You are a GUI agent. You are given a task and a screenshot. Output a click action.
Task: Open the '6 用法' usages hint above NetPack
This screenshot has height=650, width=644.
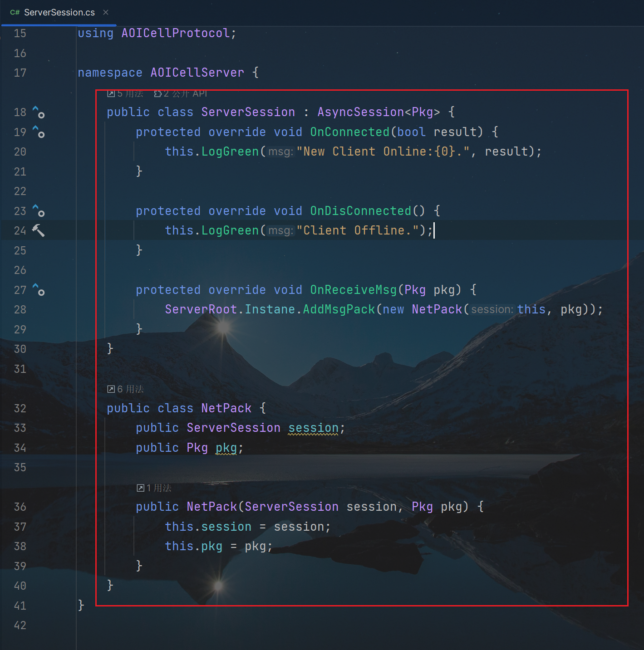point(125,389)
